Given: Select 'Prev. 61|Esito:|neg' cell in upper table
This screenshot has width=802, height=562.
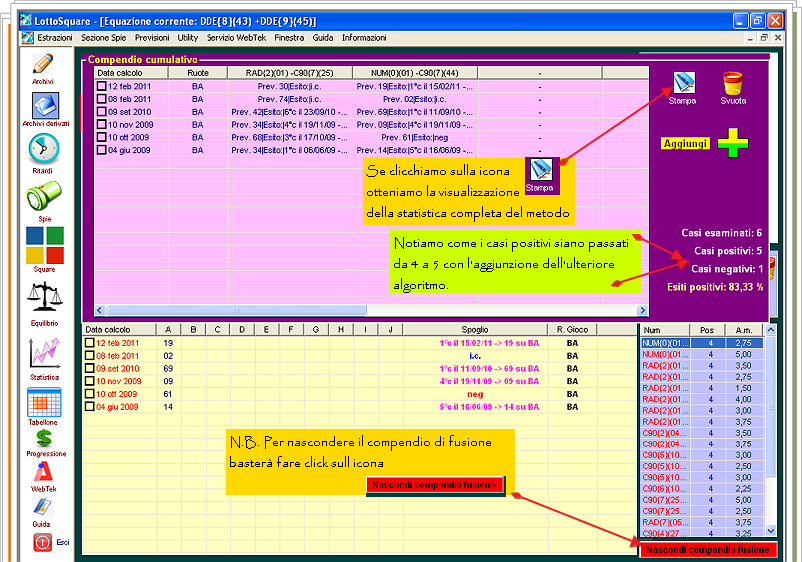Looking at the screenshot, I should [x=415, y=137].
